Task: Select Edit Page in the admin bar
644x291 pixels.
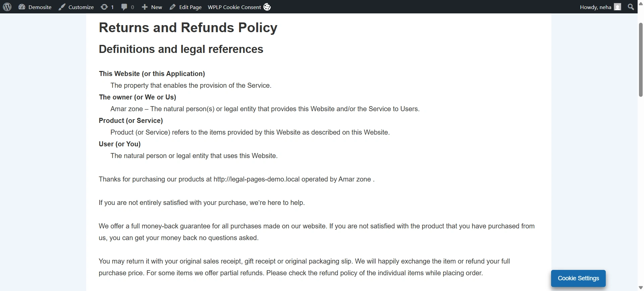Action: coord(190,7)
